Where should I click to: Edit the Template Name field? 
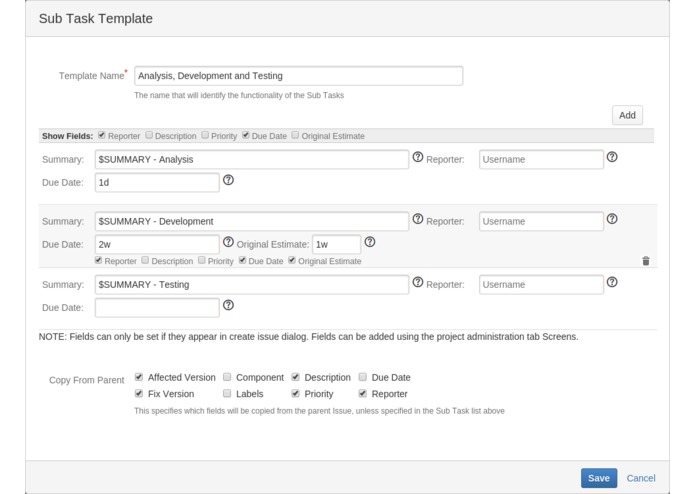click(299, 76)
